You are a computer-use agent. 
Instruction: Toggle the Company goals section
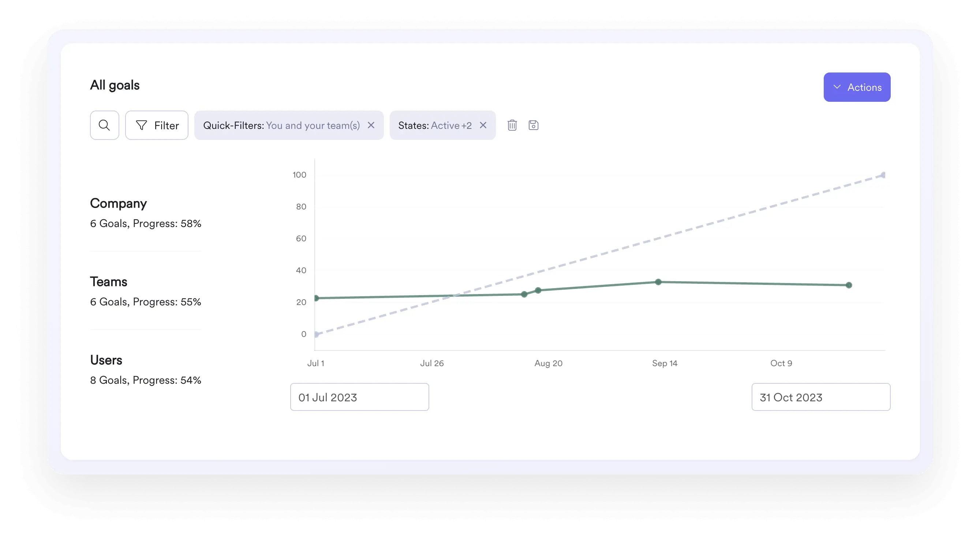(118, 203)
